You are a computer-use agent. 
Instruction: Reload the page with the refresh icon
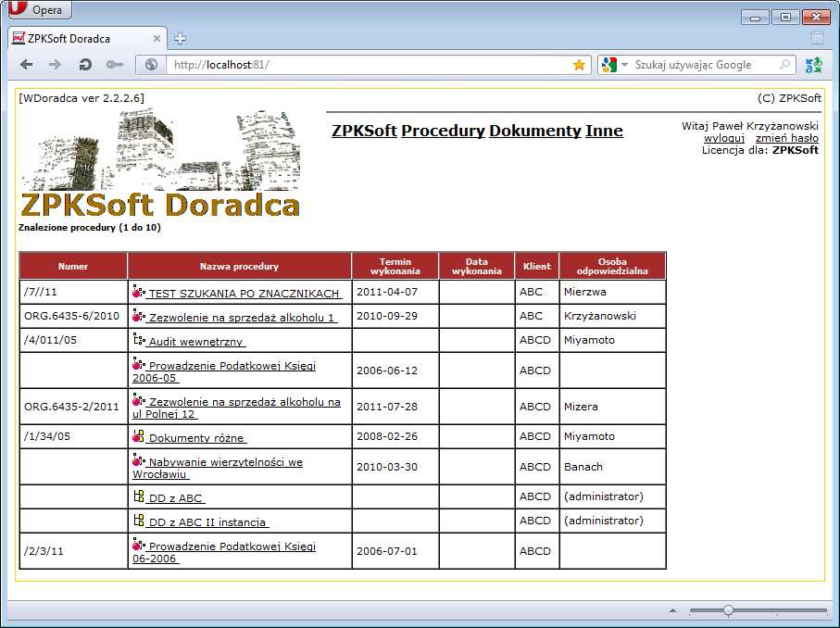pyautogui.click(x=84, y=65)
